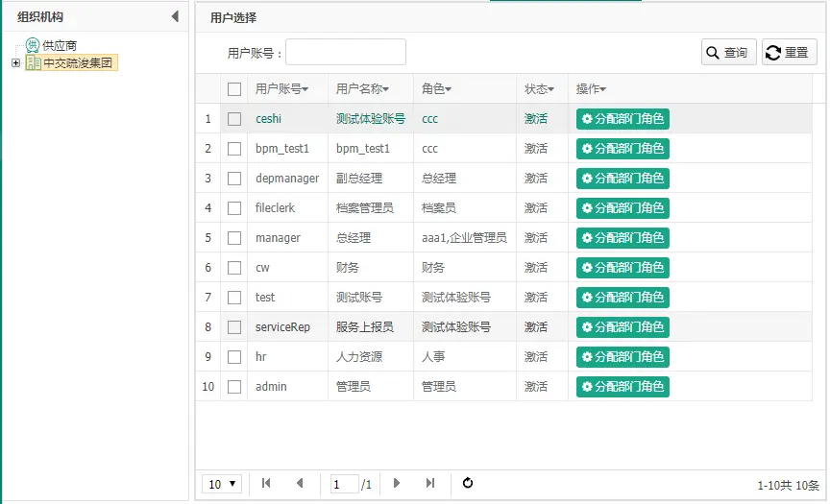Go to the next page arrow
This screenshot has width=830, height=504.
tap(397, 483)
